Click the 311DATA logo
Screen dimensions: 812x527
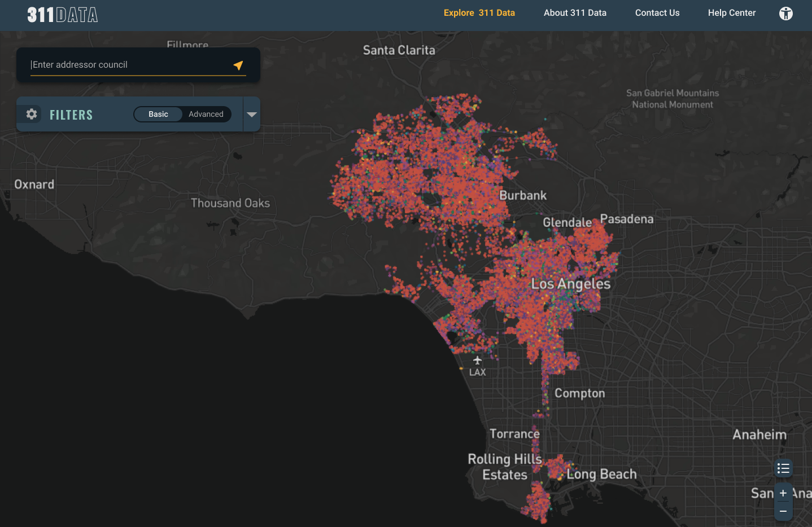click(x=63, y=15)
